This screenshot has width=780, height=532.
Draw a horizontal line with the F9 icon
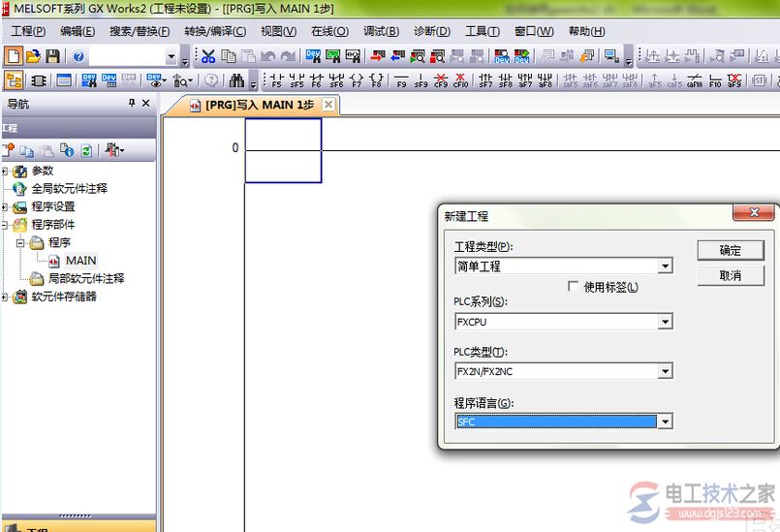tap(401, 80)
